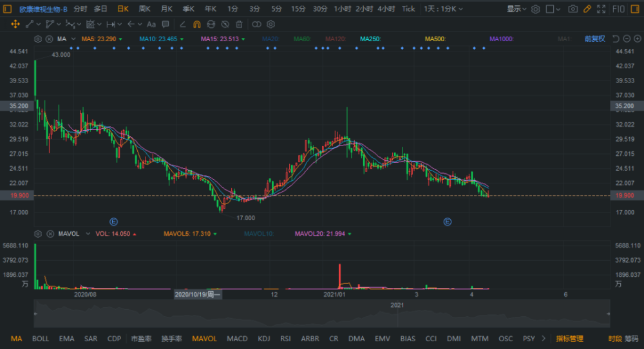
Task: Open drawing toolbar settings gear
Action: [270, 24]
